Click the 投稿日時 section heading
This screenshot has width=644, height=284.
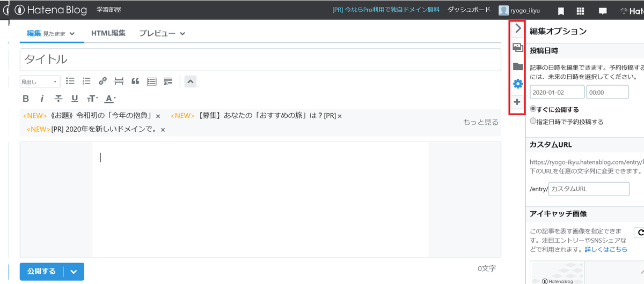pyautogui.click(x=544, y=51)
